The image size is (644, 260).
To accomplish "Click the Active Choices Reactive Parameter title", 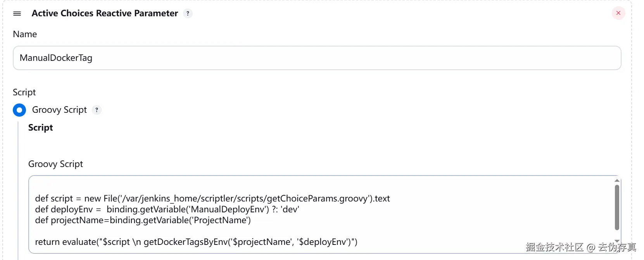I will 105,14.
